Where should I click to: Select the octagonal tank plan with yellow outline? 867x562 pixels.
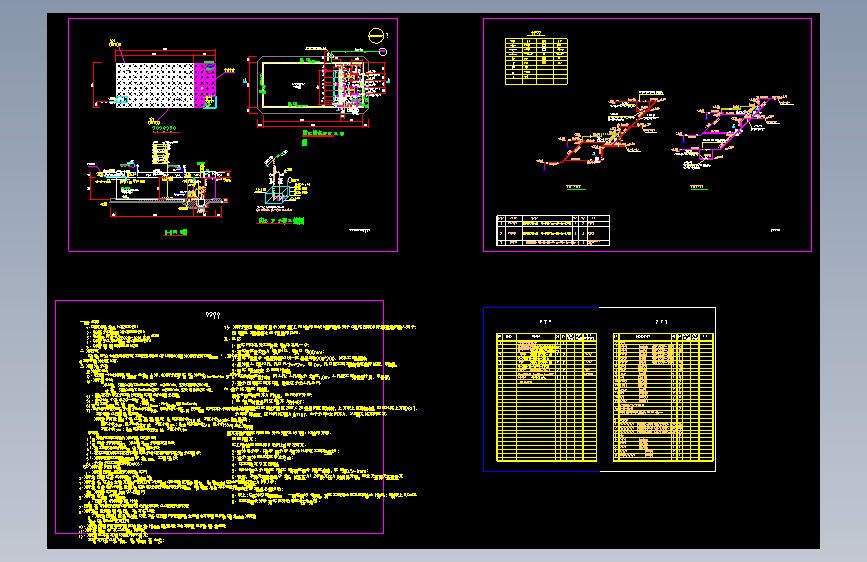[313, 85]
